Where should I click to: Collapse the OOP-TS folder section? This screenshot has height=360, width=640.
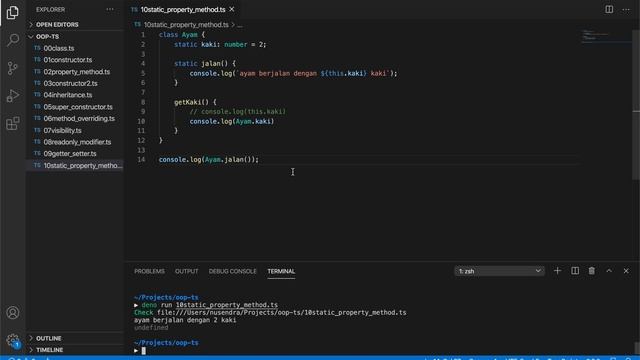point(75,37)
